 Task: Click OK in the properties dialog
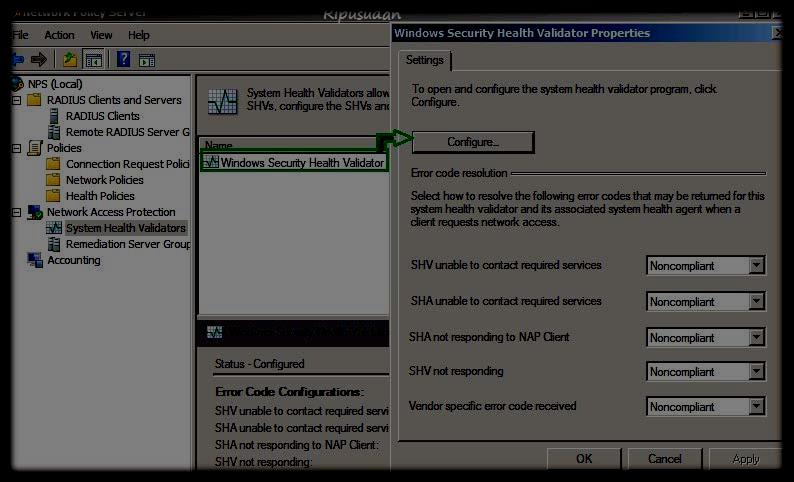tap(584, 459)
